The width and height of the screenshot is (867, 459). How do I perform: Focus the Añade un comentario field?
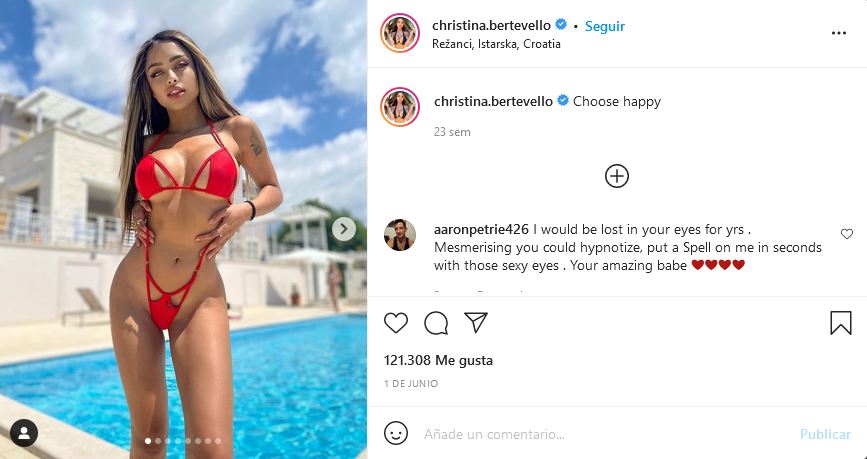pos(605,434)
